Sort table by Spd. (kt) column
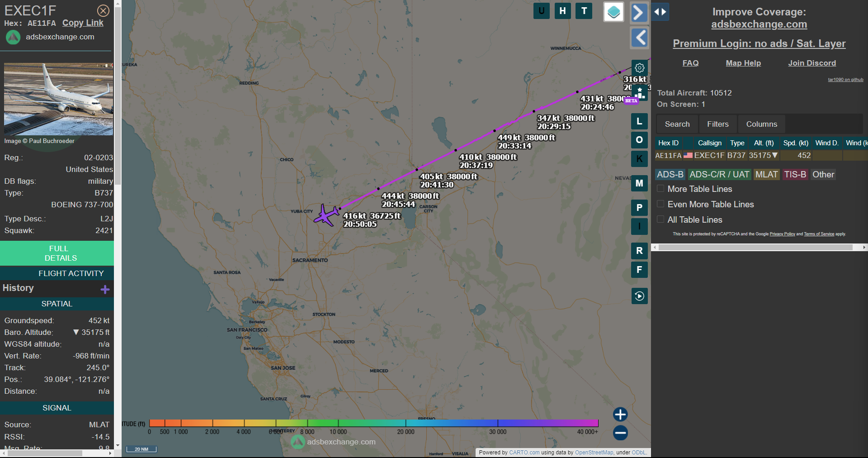This screenshot has width=868, height=458. (796, 143)
